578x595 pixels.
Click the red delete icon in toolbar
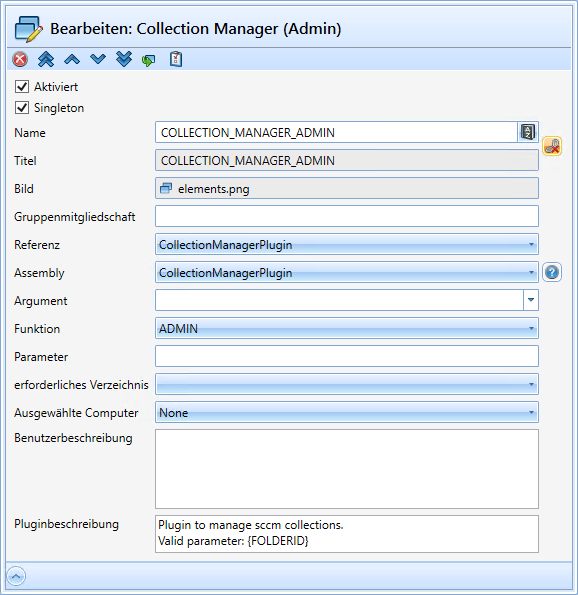(20, 60)
